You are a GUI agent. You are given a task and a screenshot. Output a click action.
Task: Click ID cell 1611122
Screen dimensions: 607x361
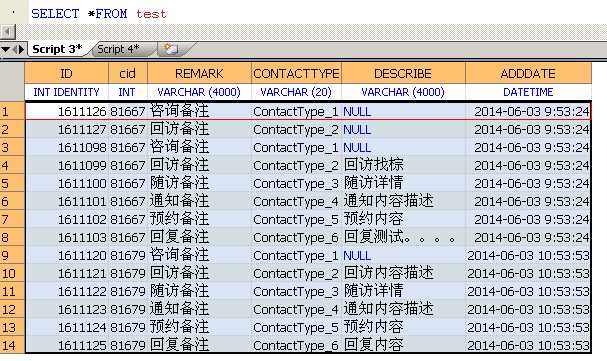coord(67,291)
